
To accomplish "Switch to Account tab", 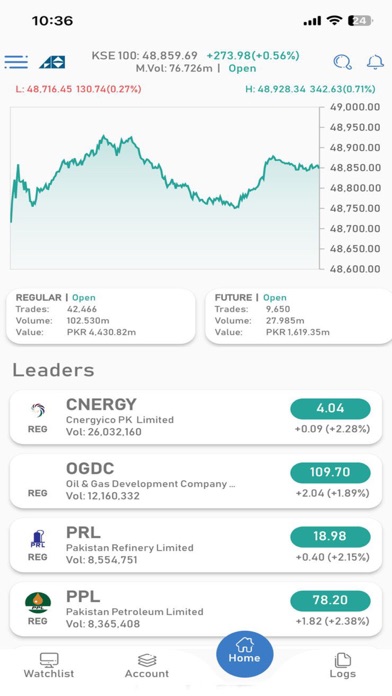I will tap(147, 665).
